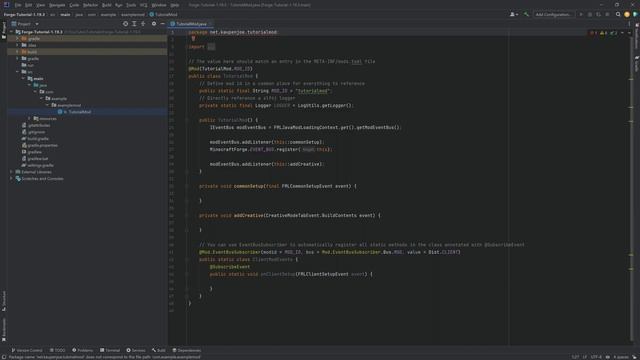Toggle fold of TutorialMod constructor
The width and height of the screenshot is (640, 360).
187,120
